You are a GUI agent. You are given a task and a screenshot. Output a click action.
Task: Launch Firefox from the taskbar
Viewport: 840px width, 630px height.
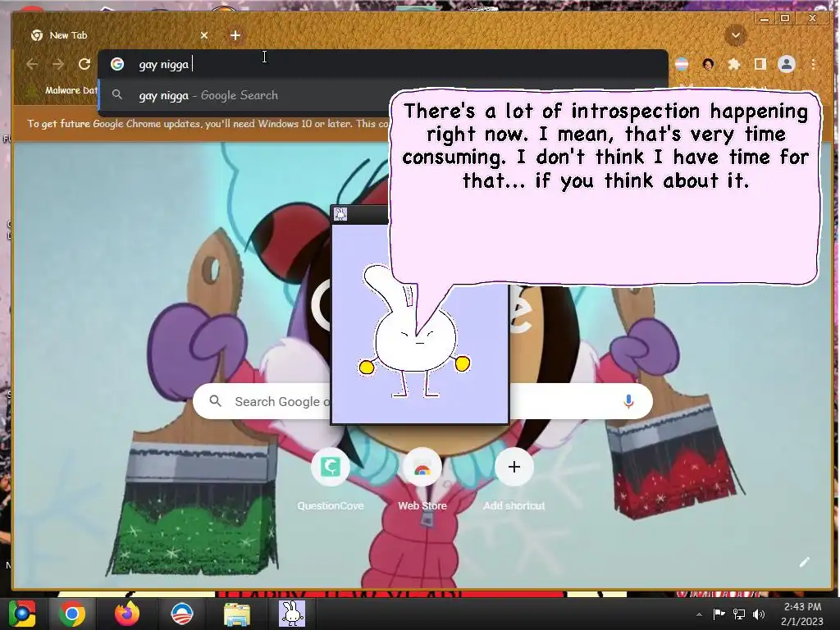point(127,614)
